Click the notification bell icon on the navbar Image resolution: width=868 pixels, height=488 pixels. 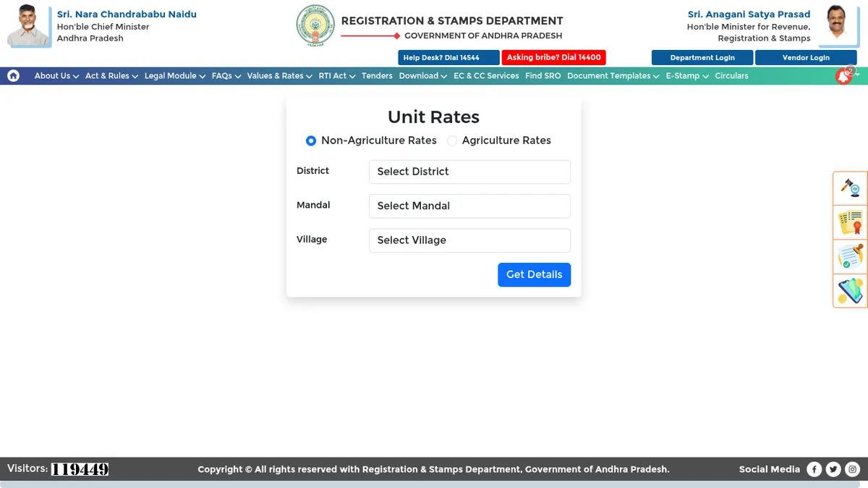click(843, 75)
